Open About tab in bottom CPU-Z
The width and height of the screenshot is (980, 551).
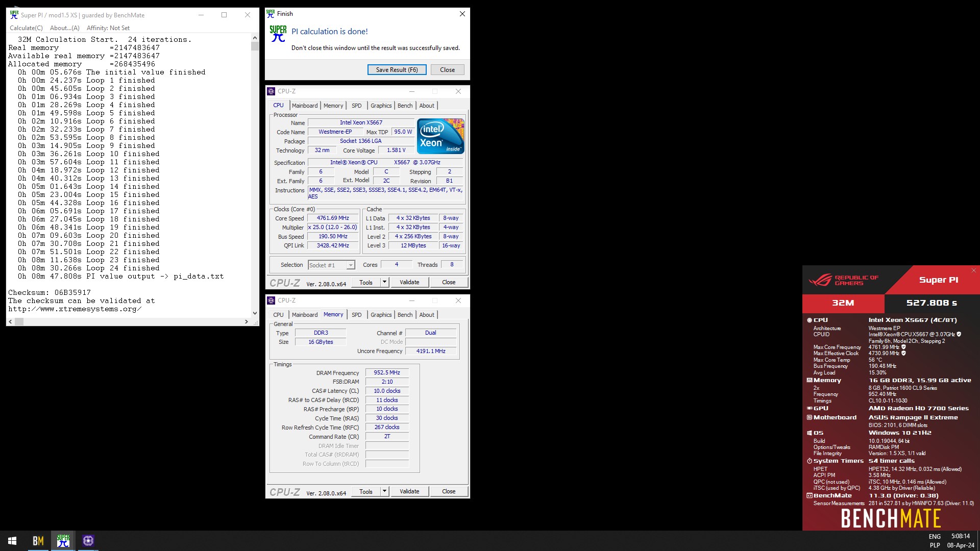(x=427, y=315)
